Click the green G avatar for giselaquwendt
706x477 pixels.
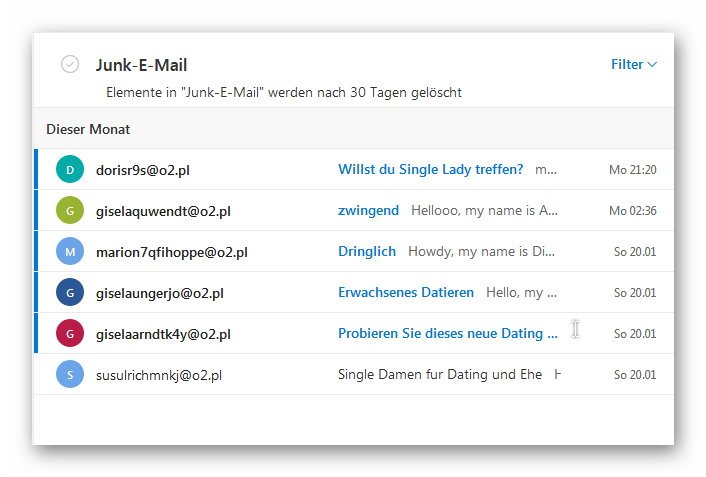70,210
